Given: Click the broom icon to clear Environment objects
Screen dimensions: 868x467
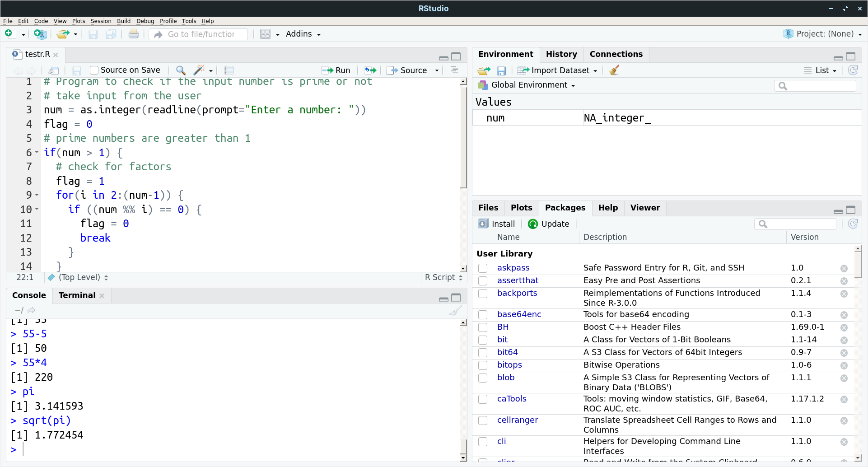Looking at the screenshot, I should (614, 70).
